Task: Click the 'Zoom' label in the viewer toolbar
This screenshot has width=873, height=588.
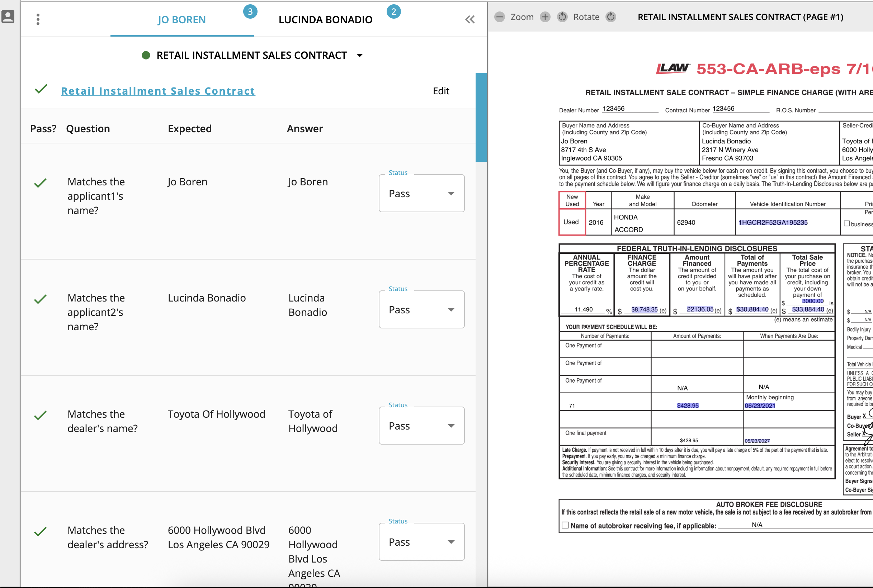Action: coord(522,17)
